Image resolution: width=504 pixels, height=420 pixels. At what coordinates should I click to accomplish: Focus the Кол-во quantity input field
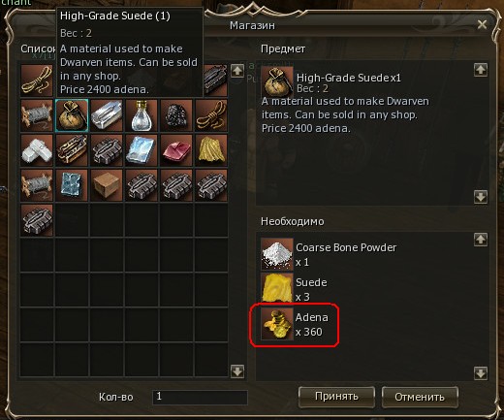click(x=200, y=397)
